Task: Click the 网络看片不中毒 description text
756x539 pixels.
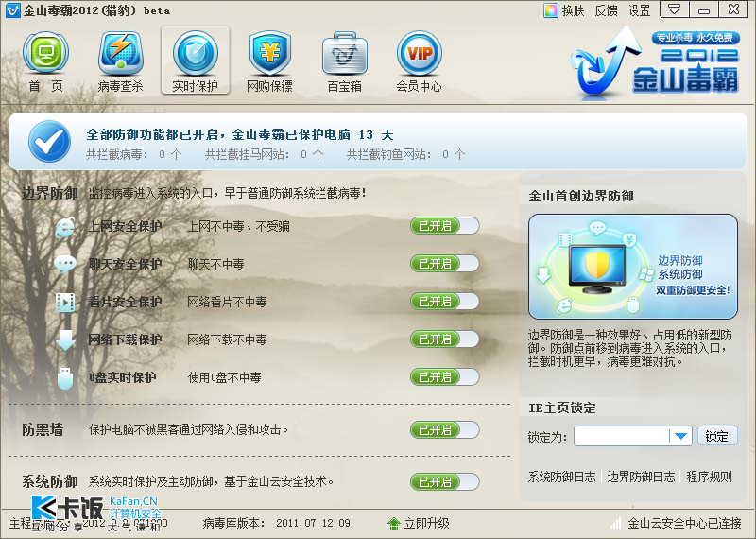Action: (x=227, y=302)
